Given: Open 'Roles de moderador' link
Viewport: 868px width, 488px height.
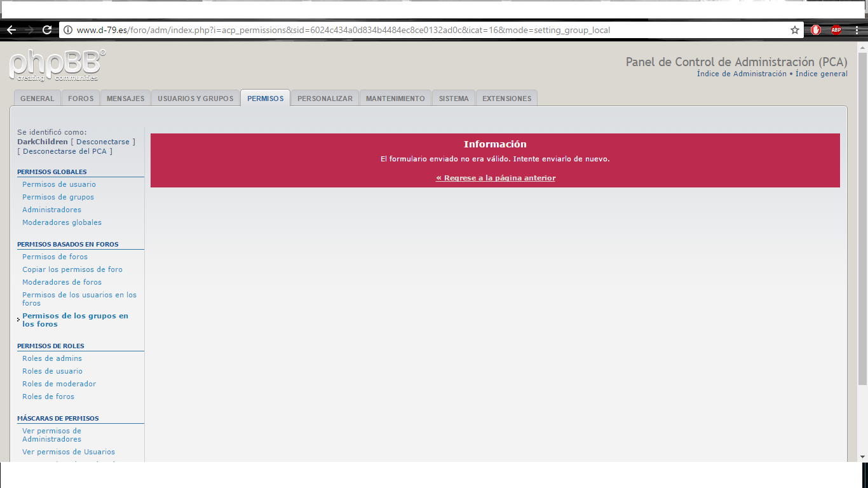Looking at the screenshot, I should (x=59, y=384).
